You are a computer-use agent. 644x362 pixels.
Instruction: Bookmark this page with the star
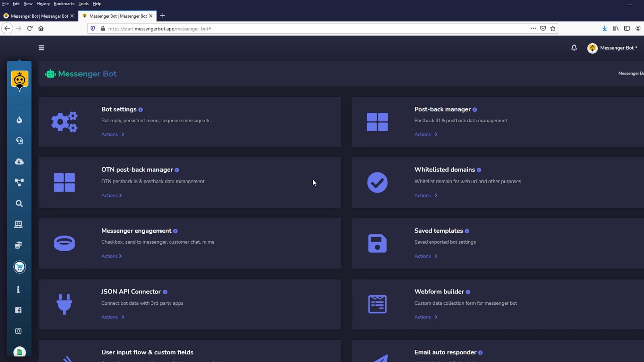point(553,29)
